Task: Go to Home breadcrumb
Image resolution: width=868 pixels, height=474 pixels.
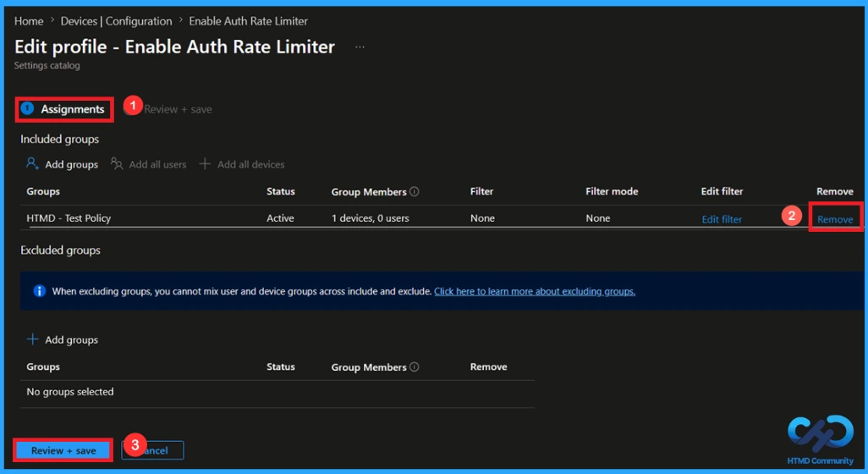Action: tap(29, 21)
